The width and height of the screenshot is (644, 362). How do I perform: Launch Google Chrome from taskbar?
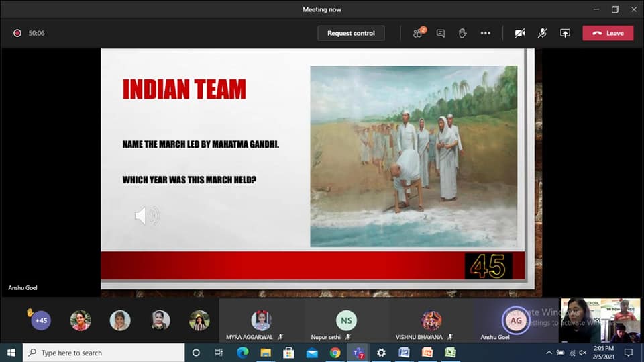335,353
